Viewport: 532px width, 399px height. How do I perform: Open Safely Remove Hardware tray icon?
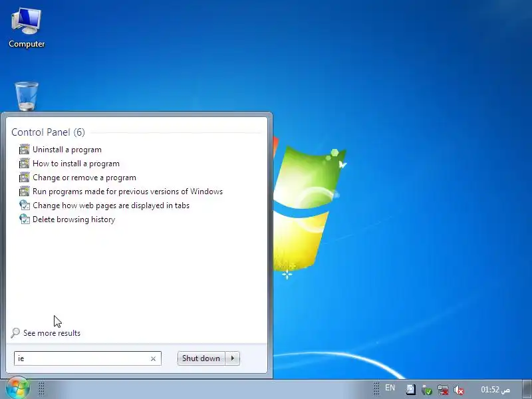427,390
